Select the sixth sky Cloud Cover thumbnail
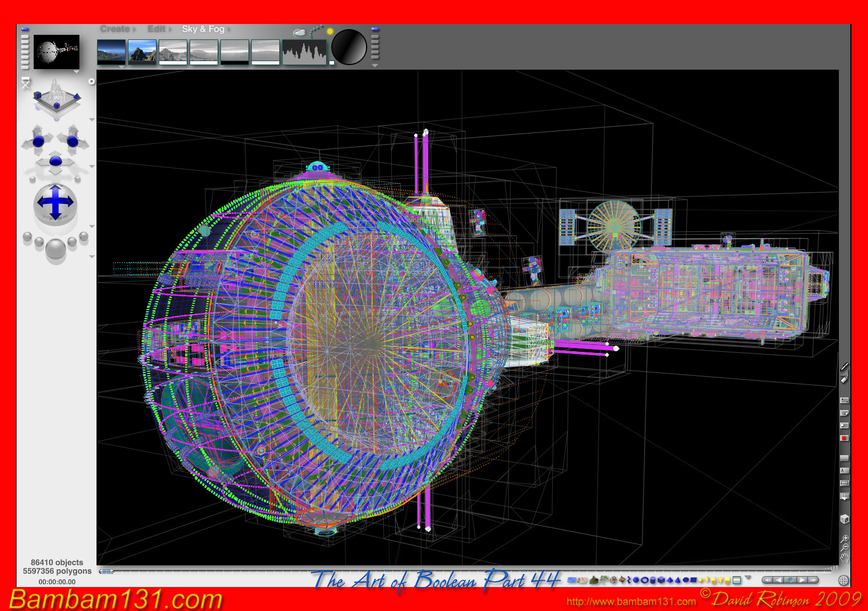 [x=266, y=52]
